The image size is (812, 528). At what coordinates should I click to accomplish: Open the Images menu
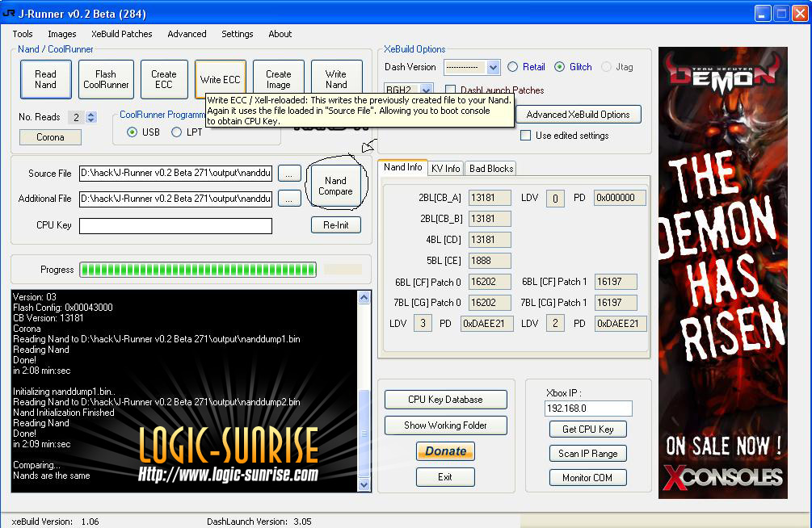point(62,34)
